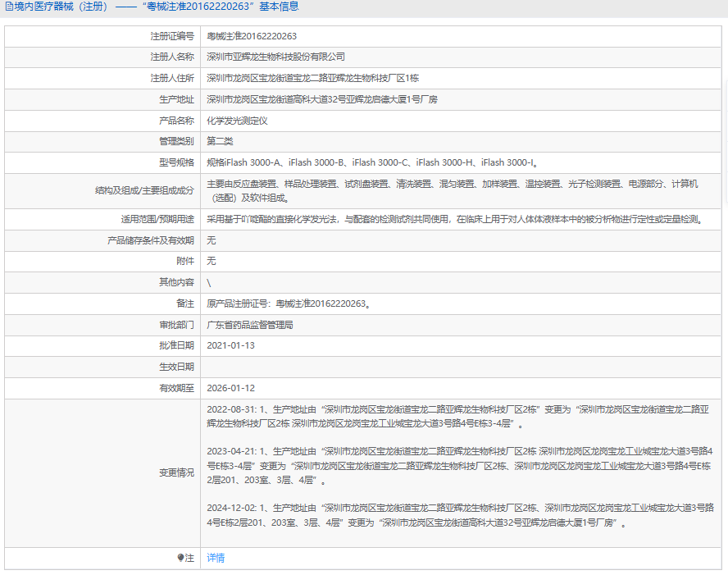
Task: Click management class value 第二类
Action: click(220, 141)
